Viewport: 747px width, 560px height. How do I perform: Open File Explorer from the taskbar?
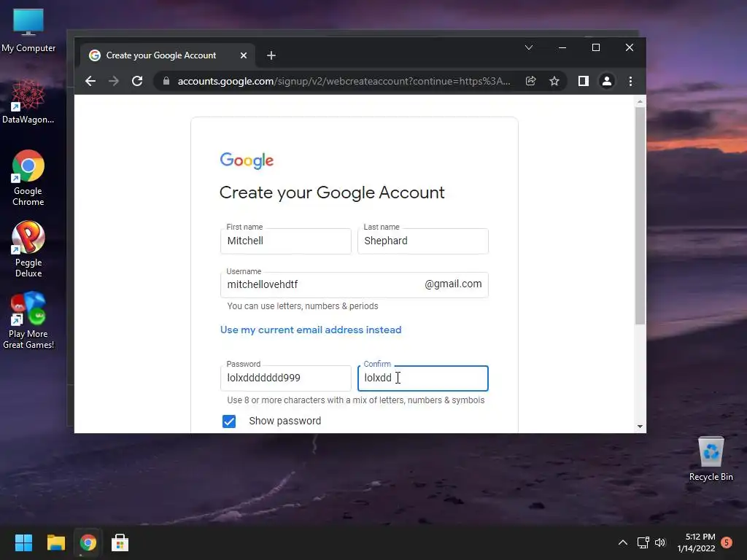click(x=55, y=542)
